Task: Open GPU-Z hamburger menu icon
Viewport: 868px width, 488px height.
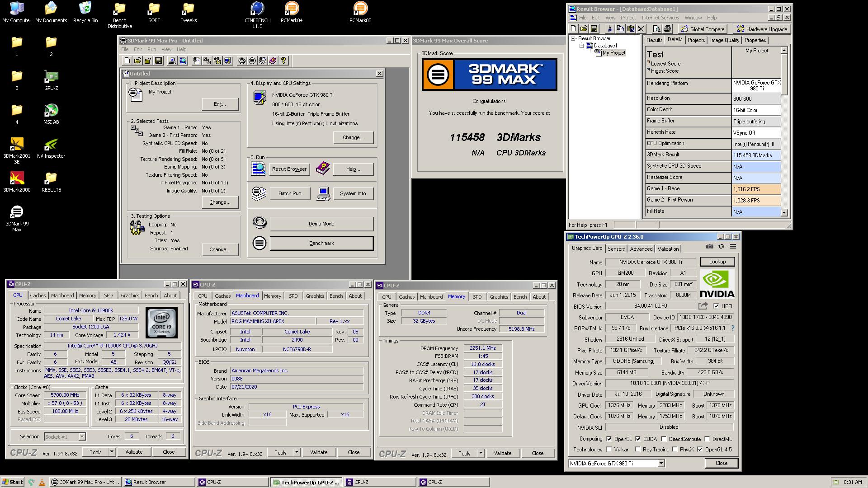Action: (x=733, y=246)
